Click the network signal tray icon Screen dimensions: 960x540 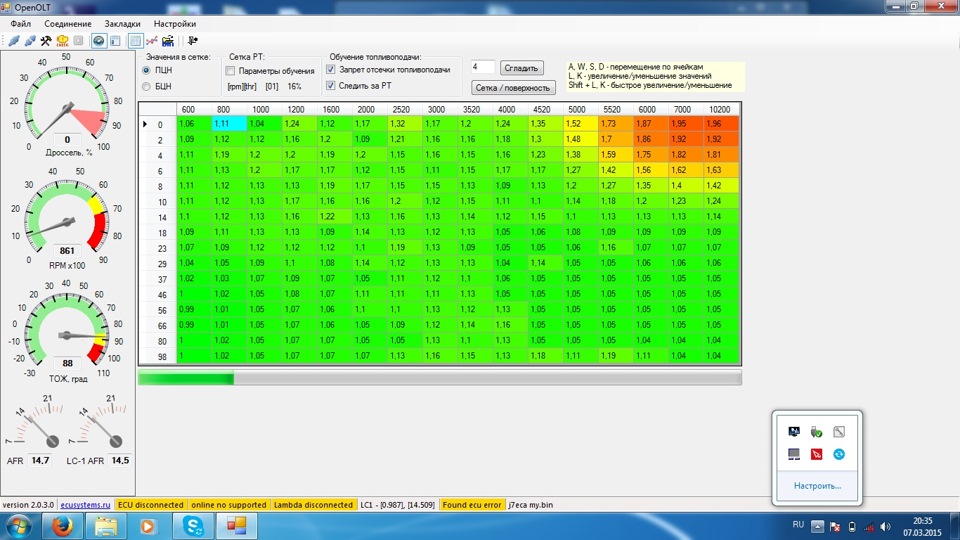pos(869,527)
